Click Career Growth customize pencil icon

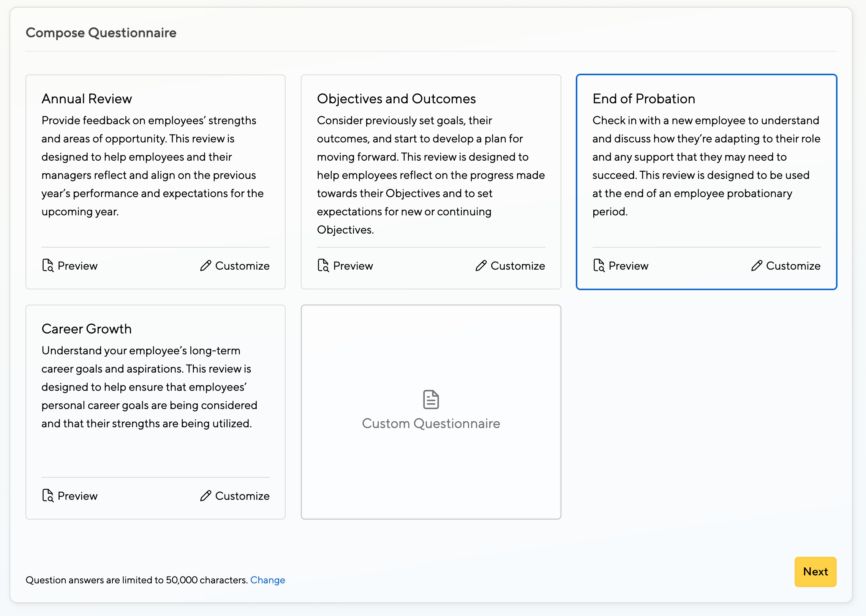tap(205, 496)
